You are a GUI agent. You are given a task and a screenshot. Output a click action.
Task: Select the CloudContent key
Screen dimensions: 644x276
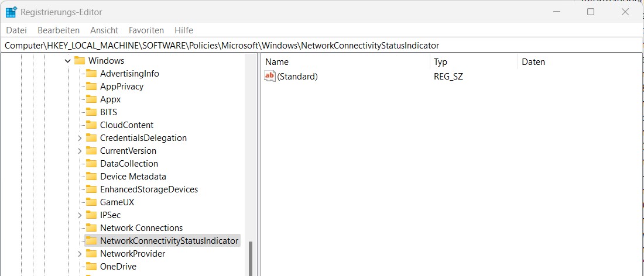[126, 125]
